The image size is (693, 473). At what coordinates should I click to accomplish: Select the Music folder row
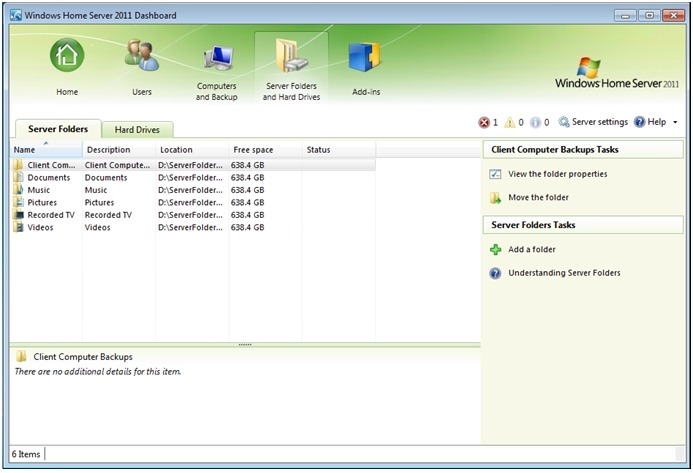tap(39, 190)
